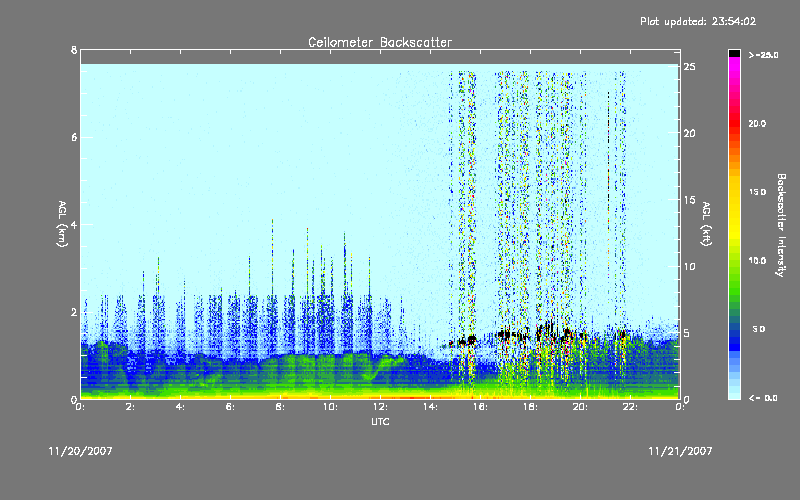Click the '25' tick on kft axis

click(x=690, y=67)
